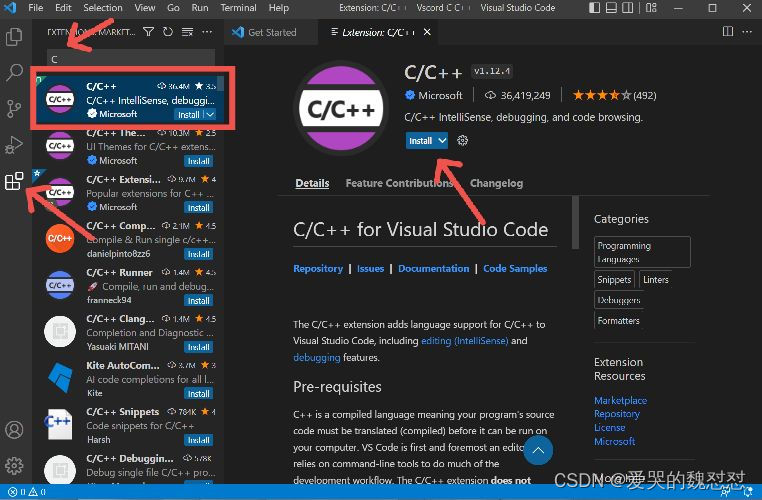Open the Go menu
This screenshot has width=762, height=500.
[x=173, y=8]
